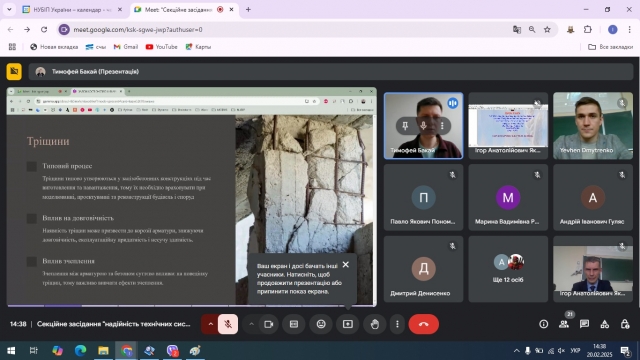Screen dimensions: 640x360
Task: Mute Тимофей Бакай via tile microphone icon
Action: click(x=423, y=126)
